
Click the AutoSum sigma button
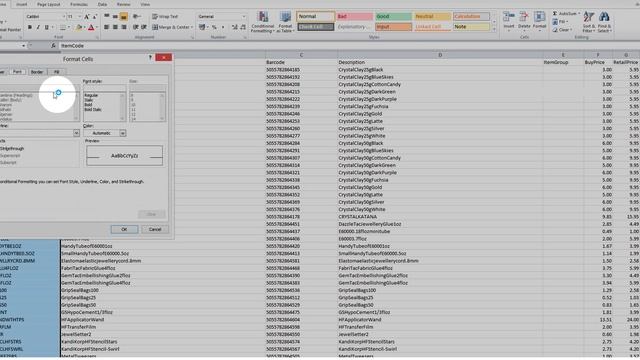click(566, 13)
